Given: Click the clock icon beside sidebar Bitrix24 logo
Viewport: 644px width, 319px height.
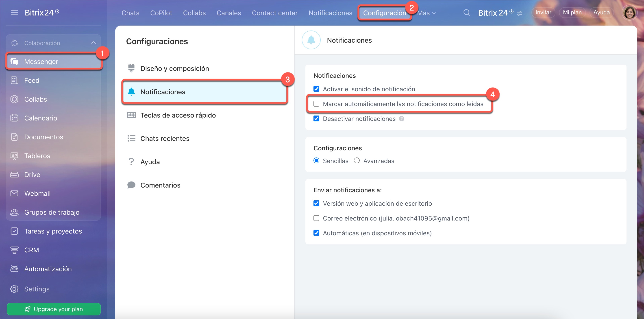Looking at the screenshot, I should click(x=57, y=11).
